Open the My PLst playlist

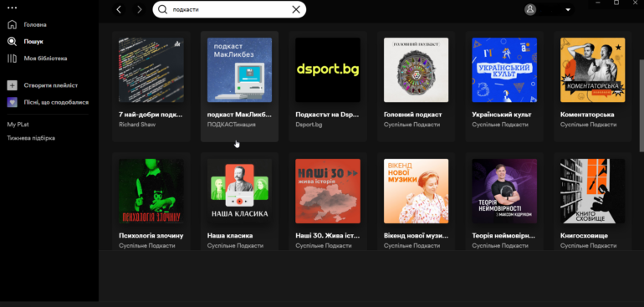point(18,125)
